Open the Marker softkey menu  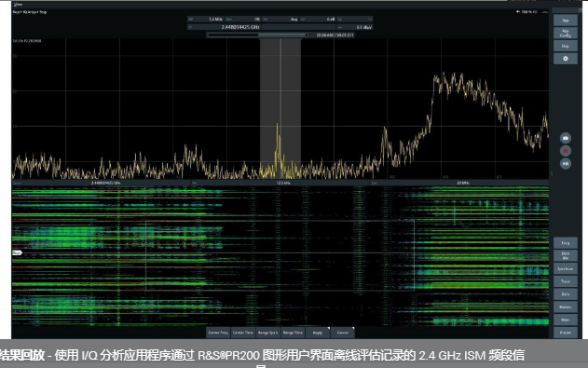[566, 307]
